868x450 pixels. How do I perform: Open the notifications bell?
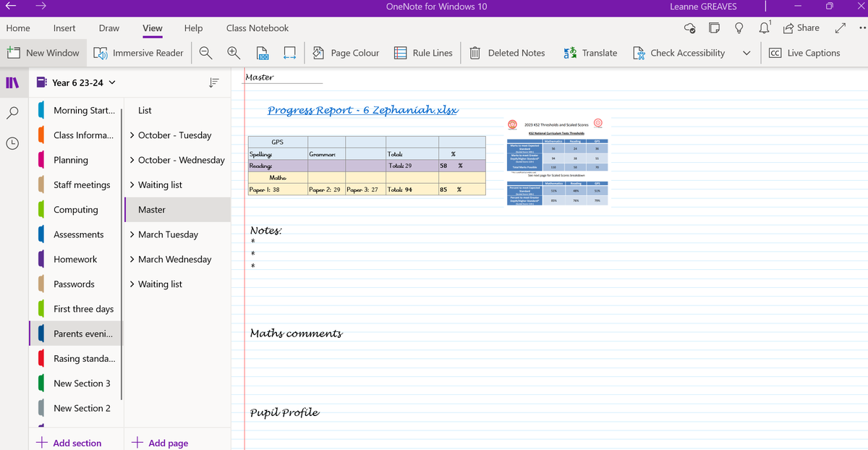coord(765,28)
